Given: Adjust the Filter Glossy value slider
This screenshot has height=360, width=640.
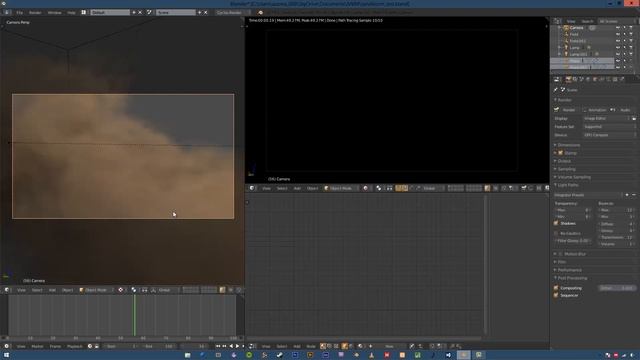Looking at the screenshot, I should click(x=573, y=241).
